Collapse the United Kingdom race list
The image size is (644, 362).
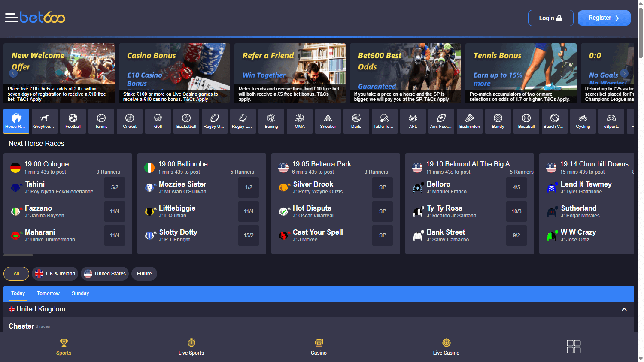click(624, 309)
